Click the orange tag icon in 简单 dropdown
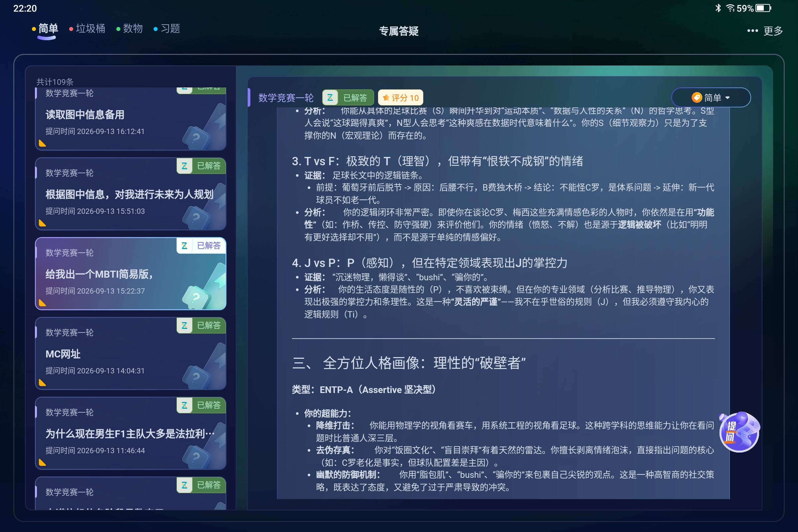The width and height of the screenshot is (798, 532). 697,98
